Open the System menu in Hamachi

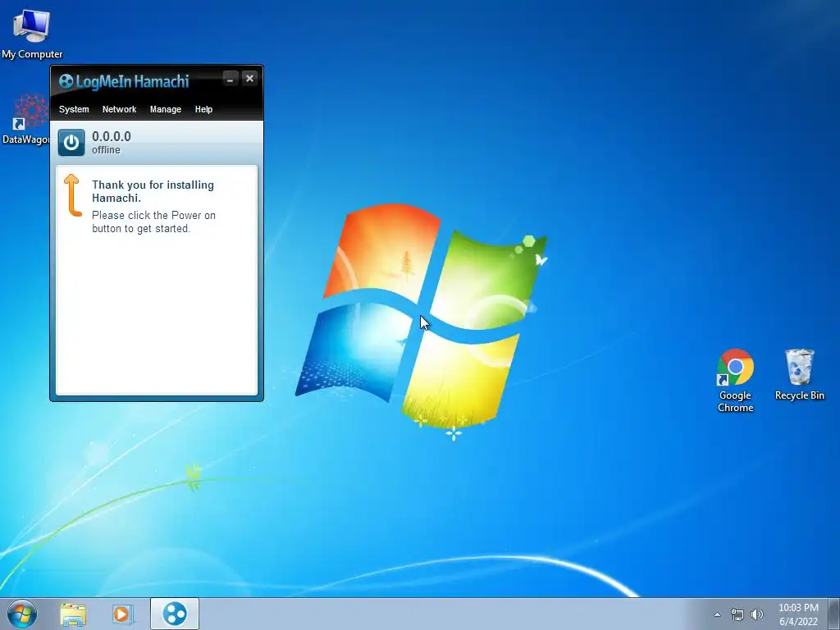(74, 109)
